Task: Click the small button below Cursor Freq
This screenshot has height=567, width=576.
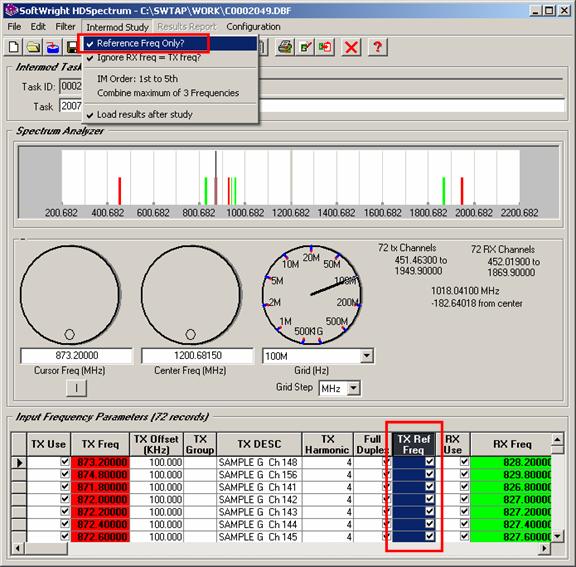Action: [76, 388]
